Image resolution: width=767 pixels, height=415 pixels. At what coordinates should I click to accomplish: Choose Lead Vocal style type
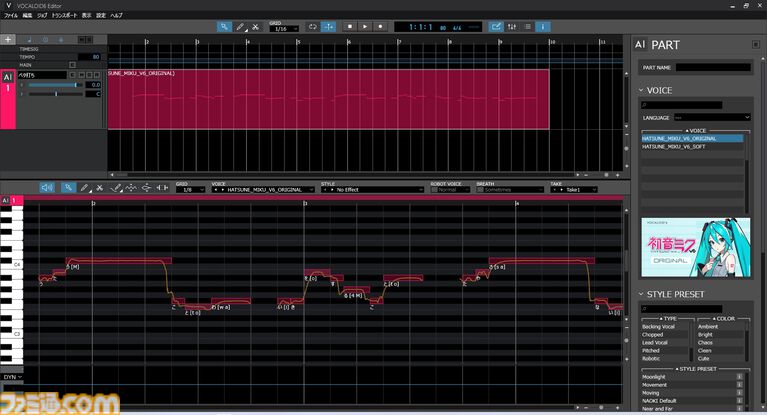coord(665,343)
